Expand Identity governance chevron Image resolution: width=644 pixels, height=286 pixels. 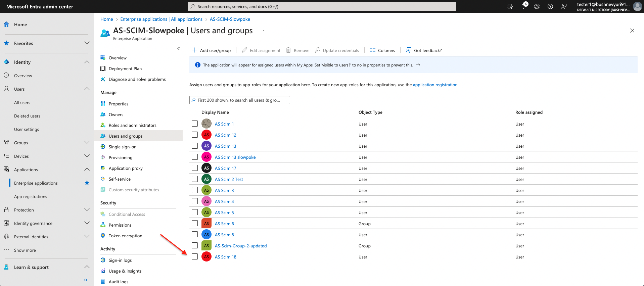click(x=87, y=223)
